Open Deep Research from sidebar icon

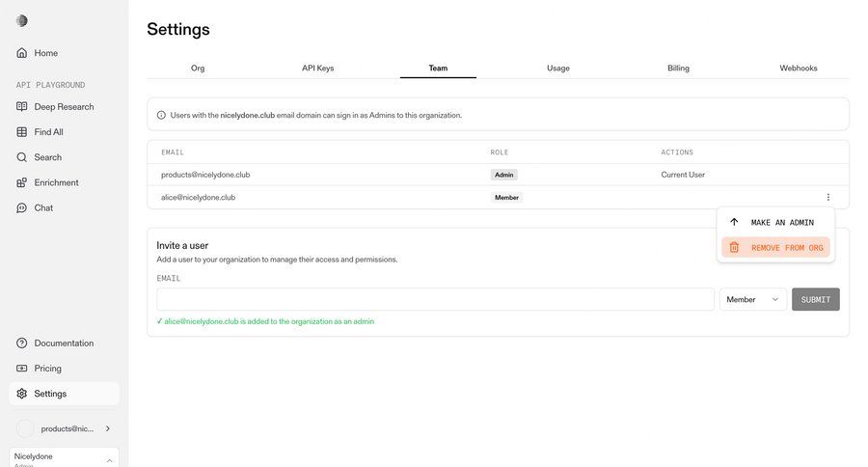pyautogui.click(x=22, y=107)
